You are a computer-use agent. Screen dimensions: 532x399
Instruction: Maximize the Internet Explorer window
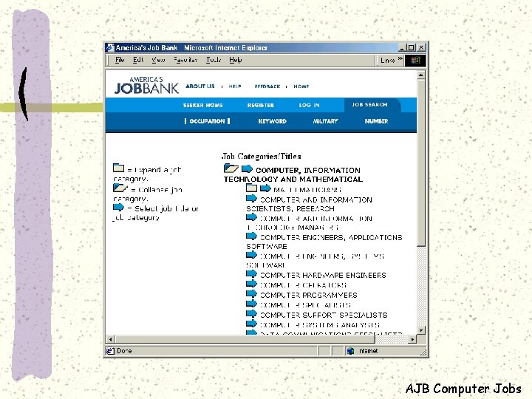411,47
